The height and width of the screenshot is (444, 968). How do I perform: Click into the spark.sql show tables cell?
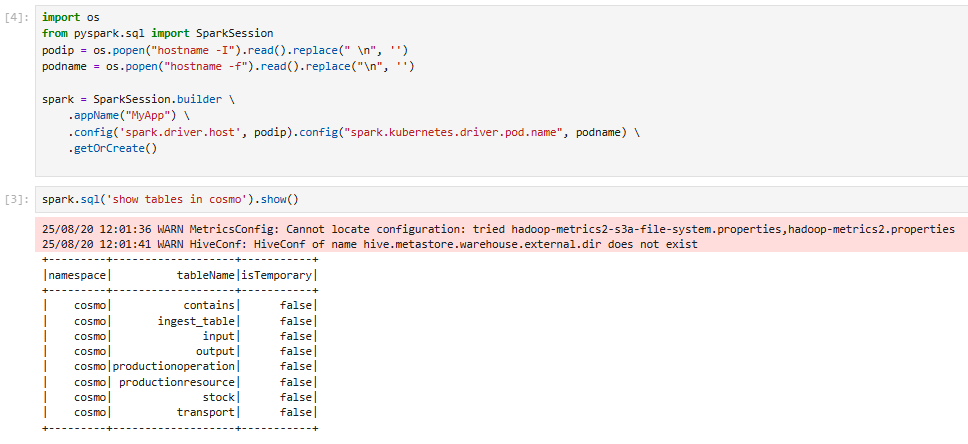pyautogui.click(x=501, y=199)
